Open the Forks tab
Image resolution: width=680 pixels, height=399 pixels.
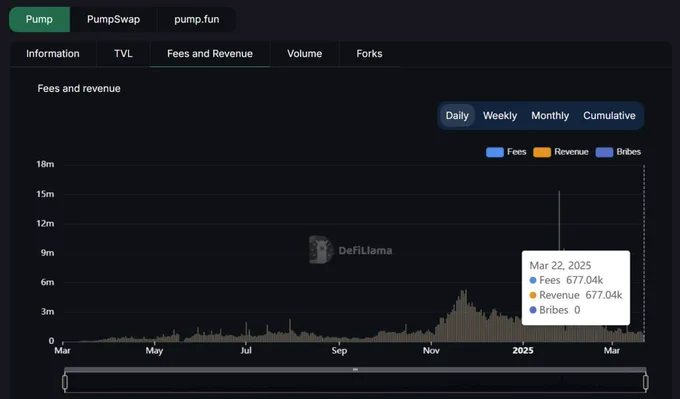coord(369,54)
